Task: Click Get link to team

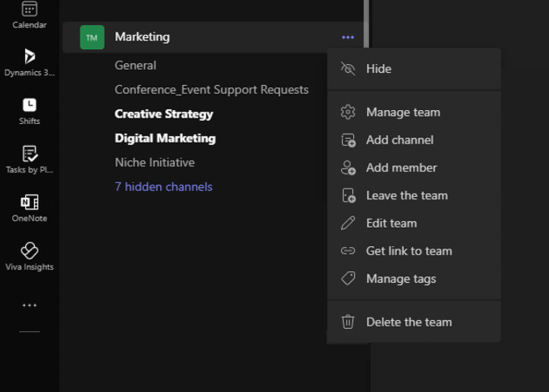Action: pyautogui.click(x=409, y=251)
